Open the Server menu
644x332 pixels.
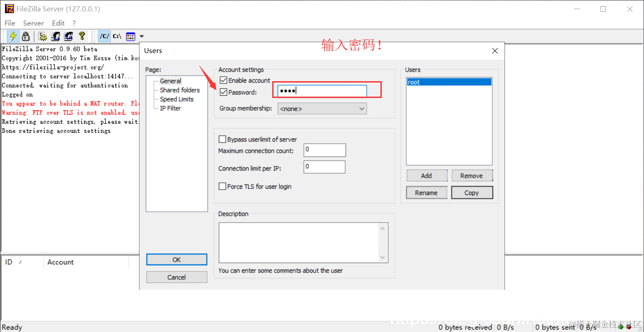pos(34,23)
